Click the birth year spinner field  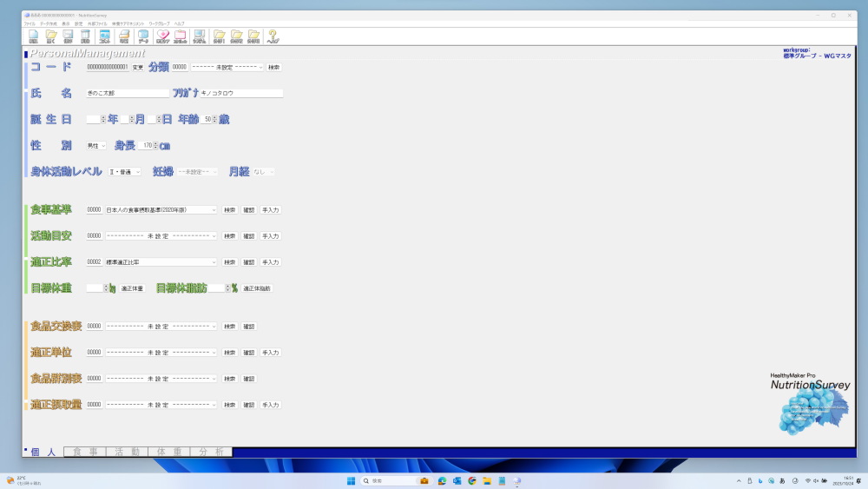(95, 119)
